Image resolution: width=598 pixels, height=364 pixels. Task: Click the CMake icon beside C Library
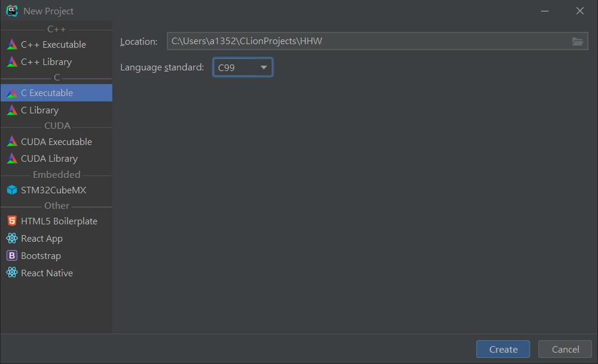12,110
